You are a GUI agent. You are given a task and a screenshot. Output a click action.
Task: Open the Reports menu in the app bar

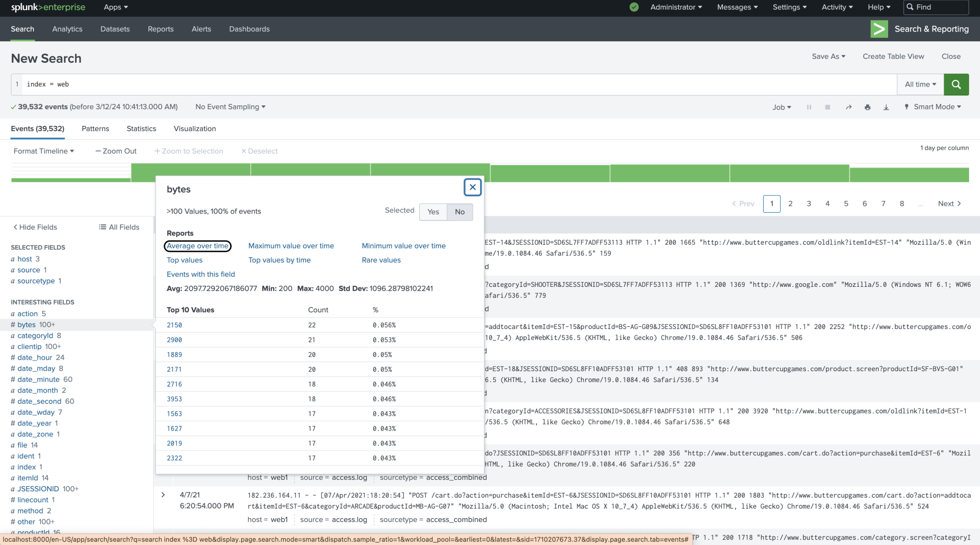click(160, 29)
